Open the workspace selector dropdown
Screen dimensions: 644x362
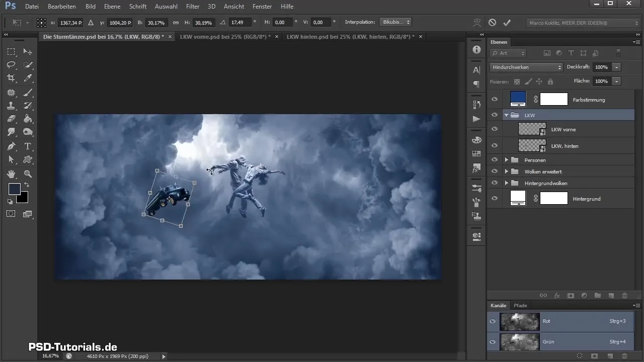583,23
